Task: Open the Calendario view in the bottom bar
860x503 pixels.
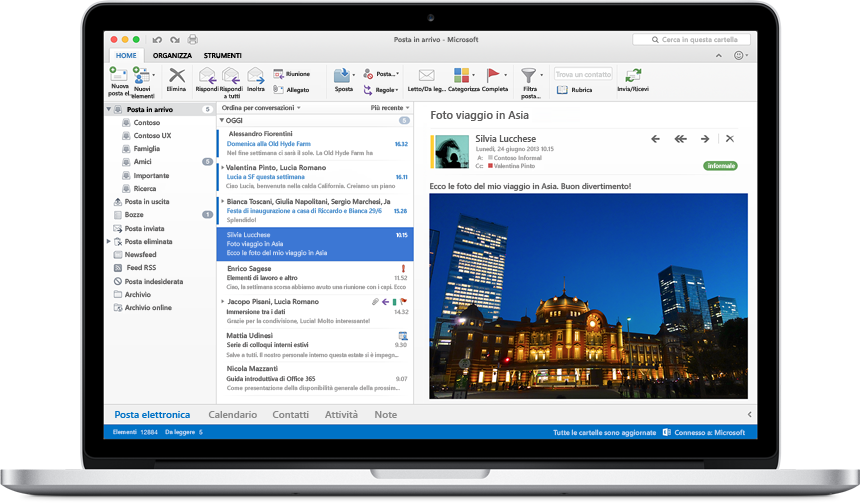Action: click(232, 414)
